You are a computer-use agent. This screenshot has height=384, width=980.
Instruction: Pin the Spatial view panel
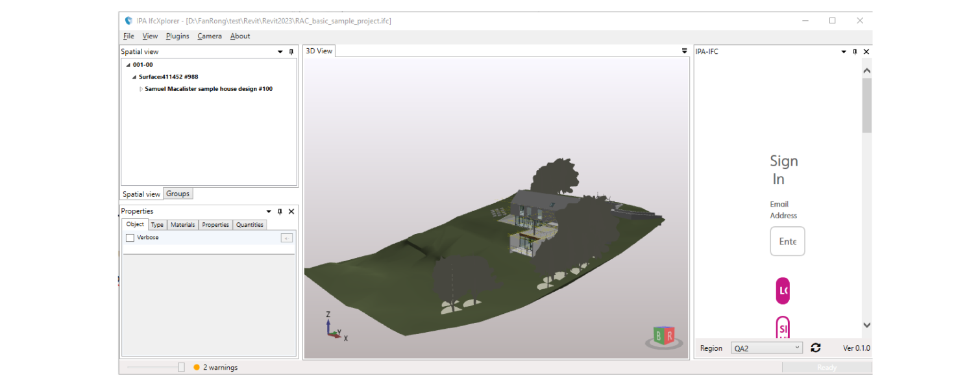[x=290, y=52]
